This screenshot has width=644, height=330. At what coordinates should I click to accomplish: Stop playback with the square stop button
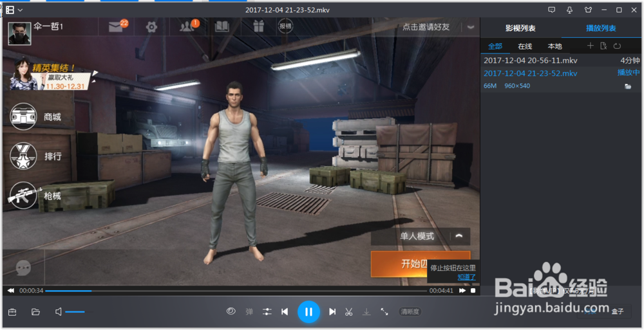point(473,290)
